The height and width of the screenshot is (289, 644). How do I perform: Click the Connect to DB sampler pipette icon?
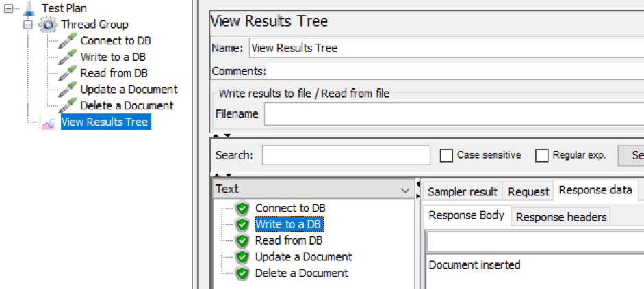click(67, 41)
